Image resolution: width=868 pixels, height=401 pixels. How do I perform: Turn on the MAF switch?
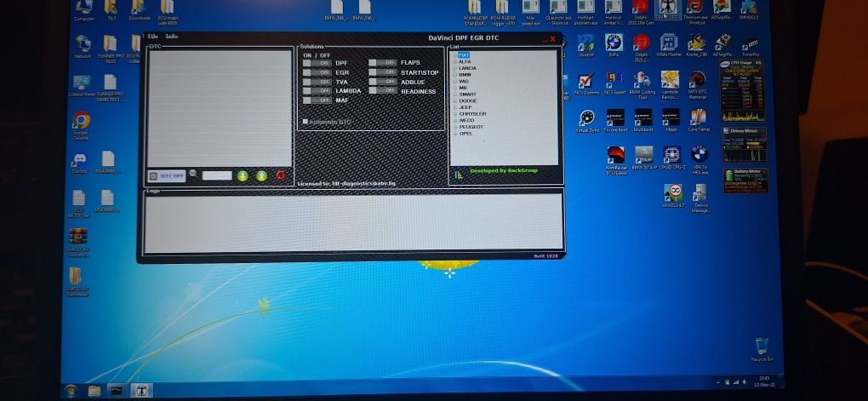click(317, 100)
